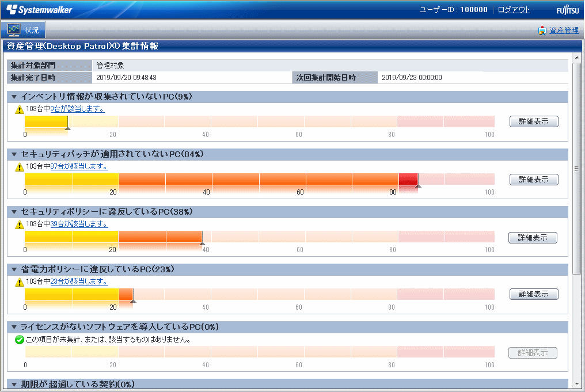This screenshot has width=585, height=392.
Task: Click the 状況 monitor icon
Action: (14, 30)
